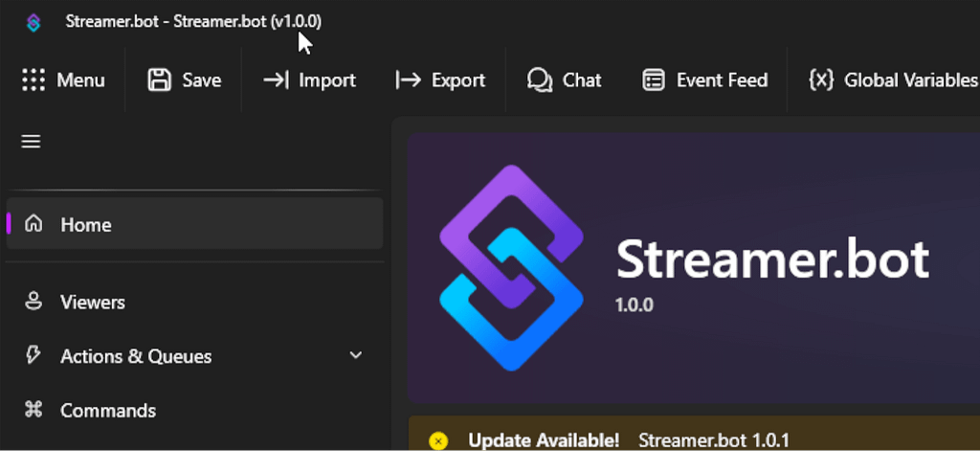This screenshot has height=451, width=980.
Task: Click the Global Variables braces icon
Action: coord(820,80)
